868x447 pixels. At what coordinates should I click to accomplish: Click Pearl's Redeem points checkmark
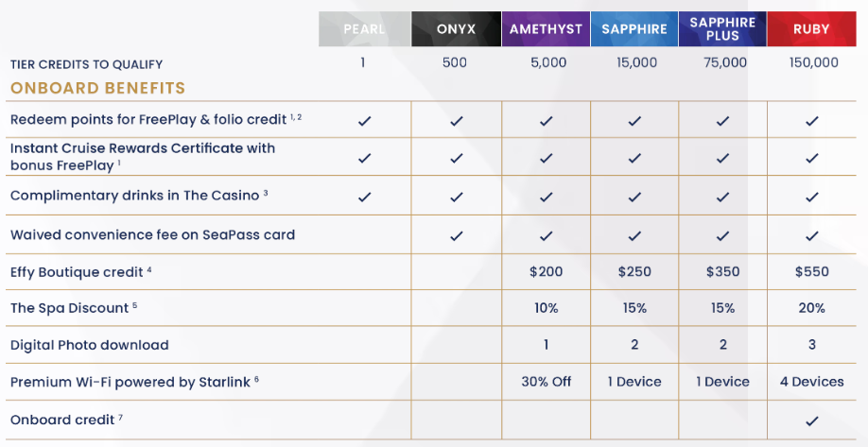coord(364,121)
